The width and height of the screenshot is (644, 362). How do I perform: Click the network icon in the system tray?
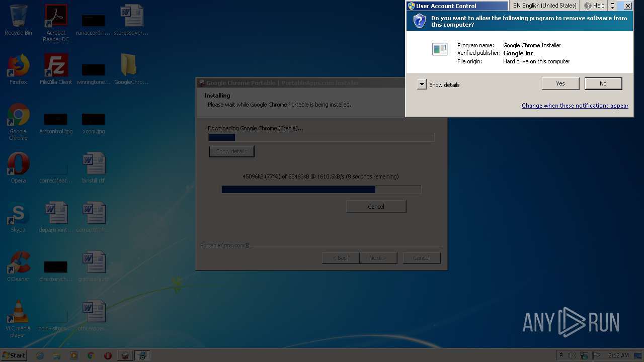coord(584,355)
